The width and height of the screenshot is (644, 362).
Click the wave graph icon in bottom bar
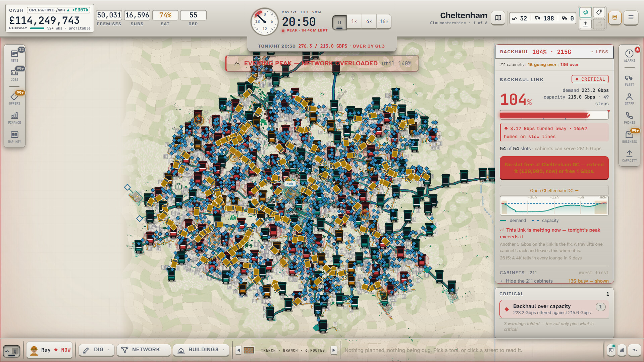pos(634,350)
